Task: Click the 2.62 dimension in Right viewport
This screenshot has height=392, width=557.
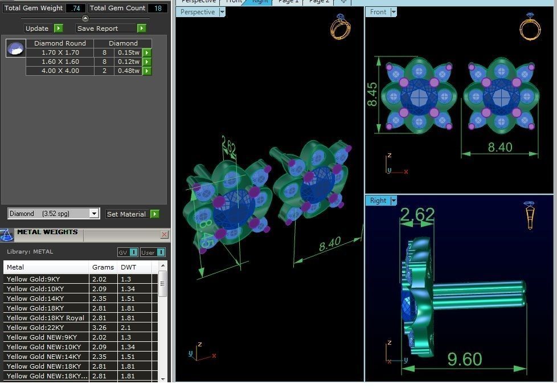Action: 417,214
